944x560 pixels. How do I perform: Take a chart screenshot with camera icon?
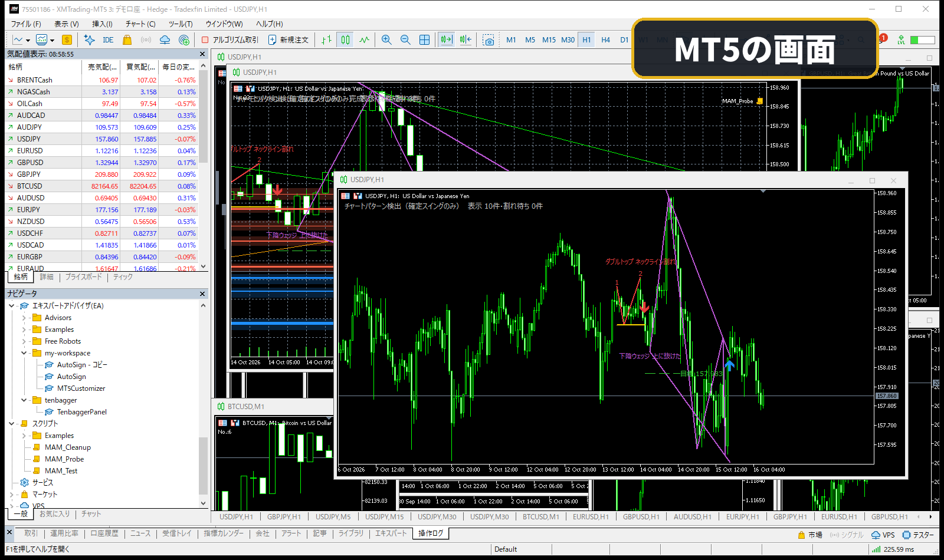point(488,40)
